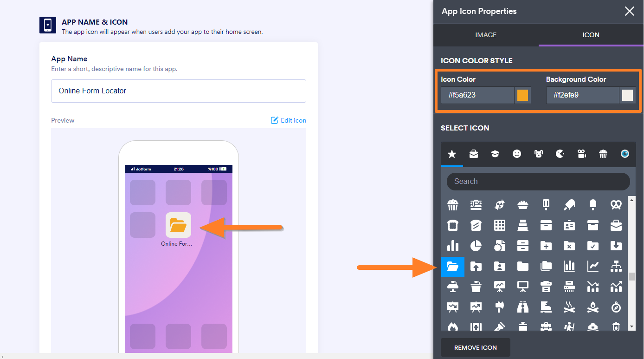644x359 pixels.
Task: Open the graduation cap icon category
Action: click(495, 154)
